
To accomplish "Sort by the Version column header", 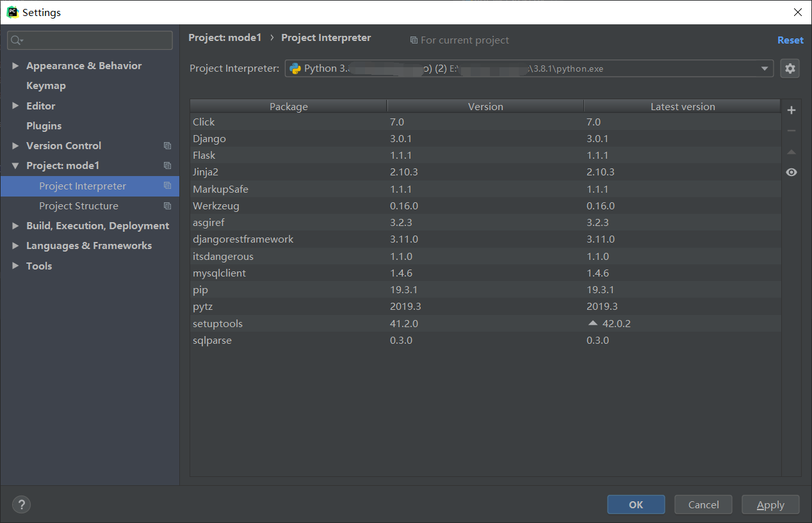I will click(x=485, y=107).
